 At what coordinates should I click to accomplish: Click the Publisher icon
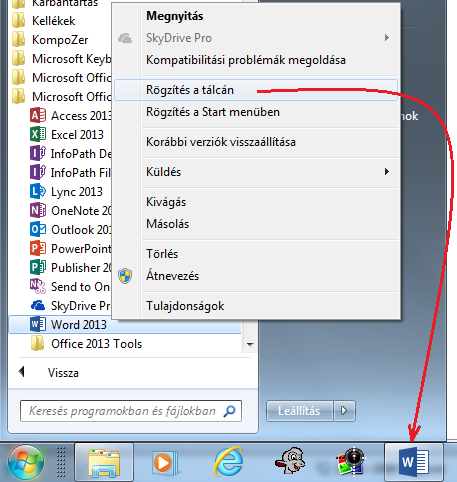[38, 267]
